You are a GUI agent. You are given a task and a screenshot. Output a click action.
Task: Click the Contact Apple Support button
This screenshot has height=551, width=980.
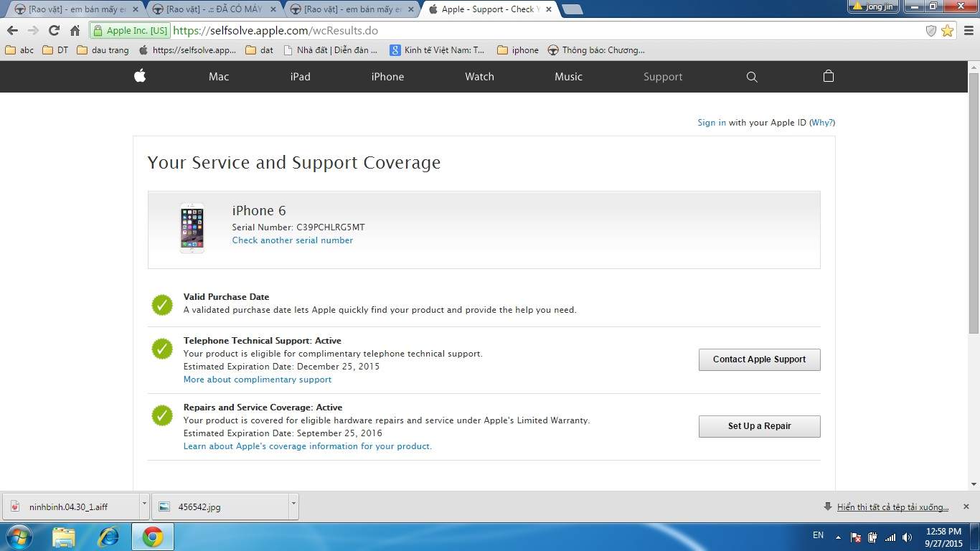point(759,359)
